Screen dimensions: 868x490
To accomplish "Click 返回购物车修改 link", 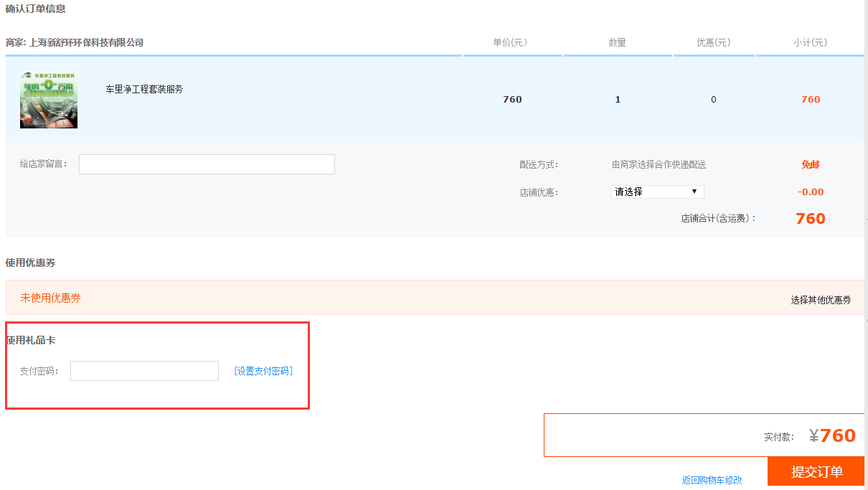I will [x=712, y=480].
